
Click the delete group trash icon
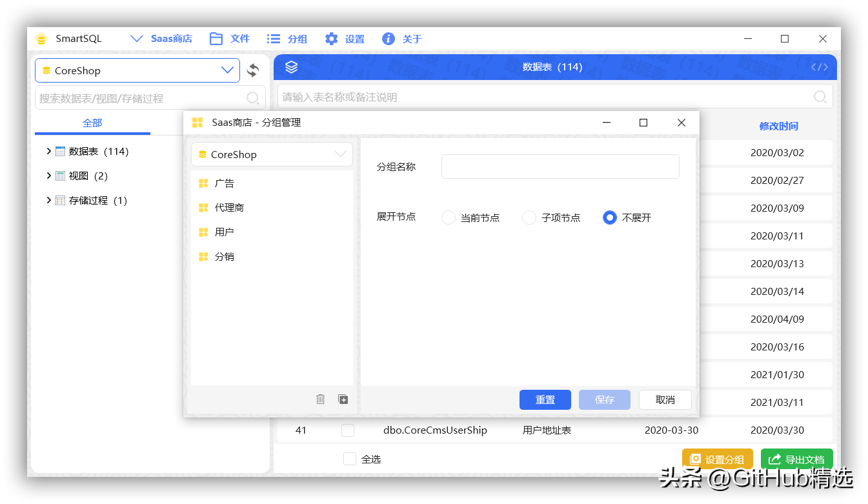321,399
